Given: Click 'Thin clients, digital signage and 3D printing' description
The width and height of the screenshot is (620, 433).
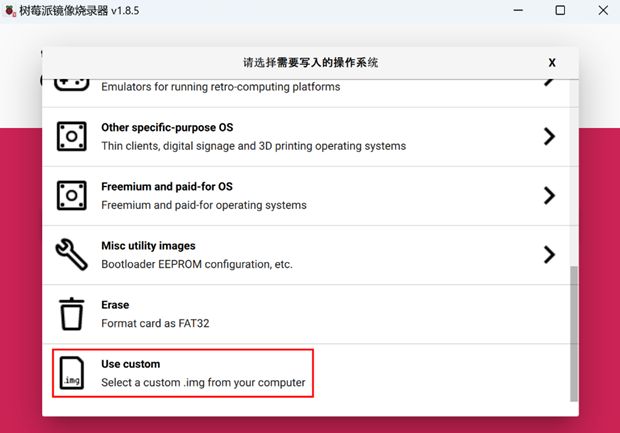Looking at the screenshot, I should (253, 146).
